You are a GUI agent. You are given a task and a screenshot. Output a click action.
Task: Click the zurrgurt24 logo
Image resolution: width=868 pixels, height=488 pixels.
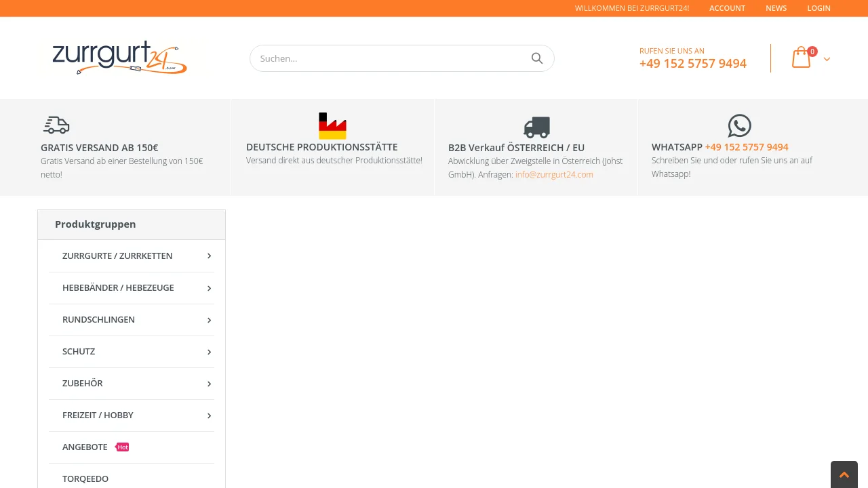click(119, 58)
